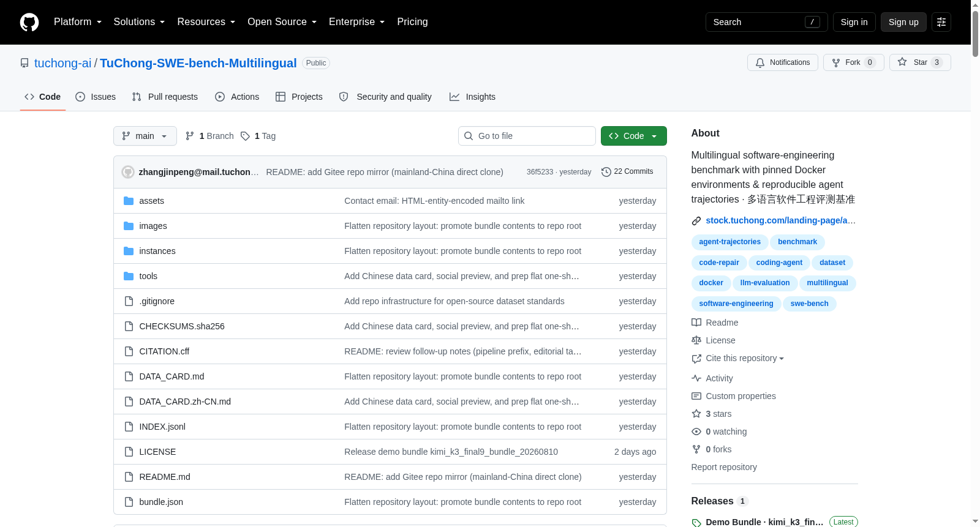Click the branch icon beside 1 Branch
Screen dimensions: 980x527
190,136
